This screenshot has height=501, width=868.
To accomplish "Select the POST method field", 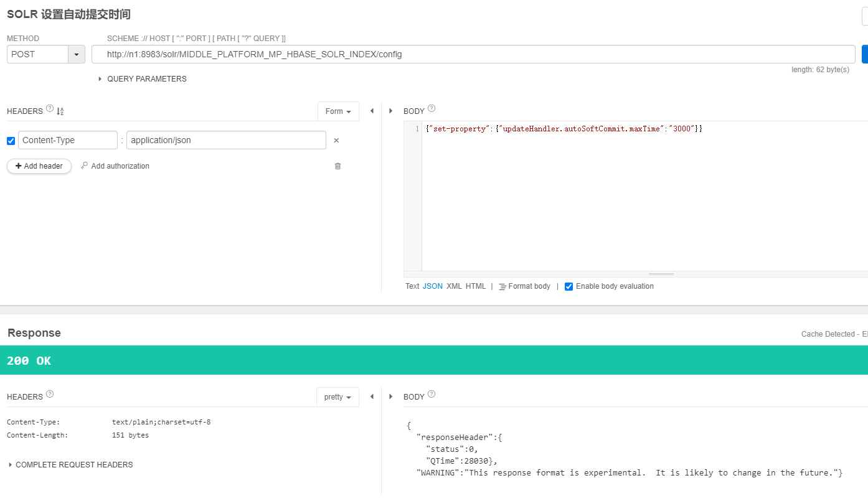I will (x=37, y=54).
